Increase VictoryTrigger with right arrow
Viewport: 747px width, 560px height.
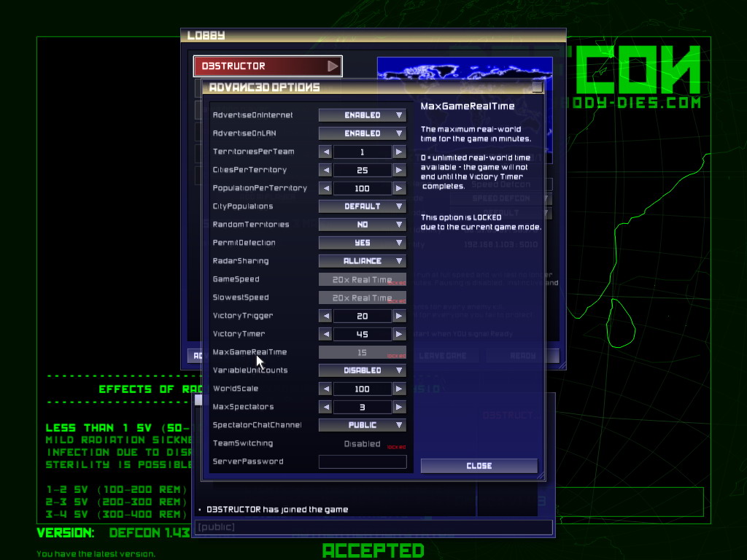coord(399,316)
